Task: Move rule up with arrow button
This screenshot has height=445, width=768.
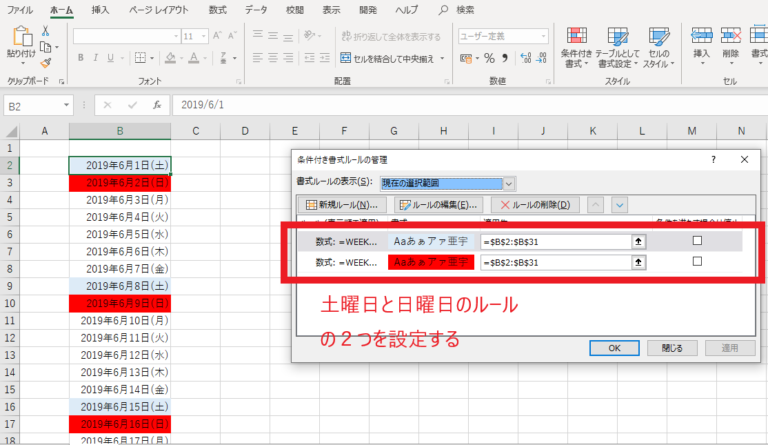Action: tap(596, 205)
